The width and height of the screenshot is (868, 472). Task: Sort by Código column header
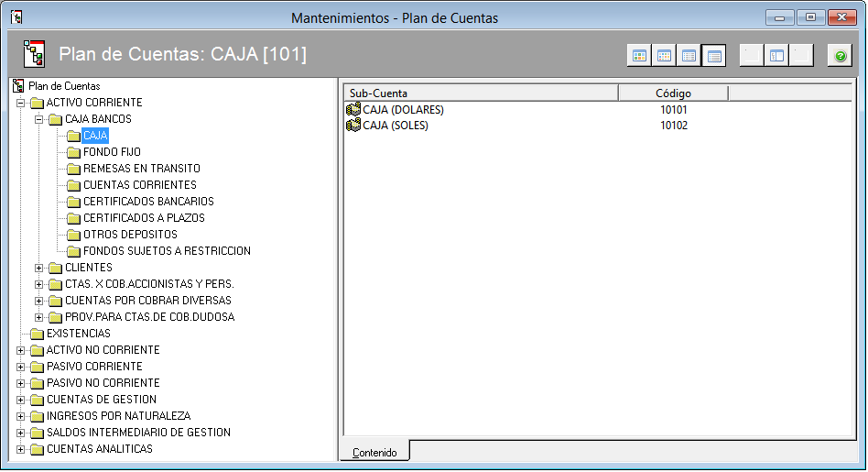pyautogui.click(x=673, y=93)
